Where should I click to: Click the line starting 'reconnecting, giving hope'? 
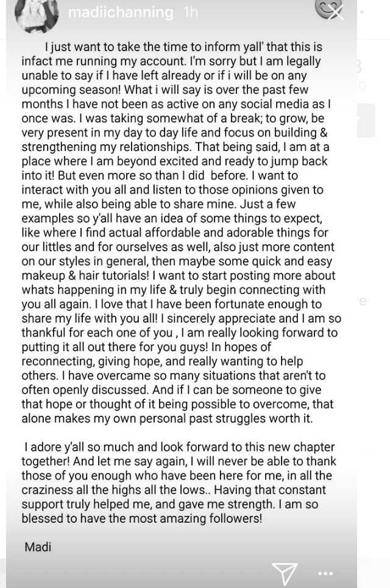[162, 361]
